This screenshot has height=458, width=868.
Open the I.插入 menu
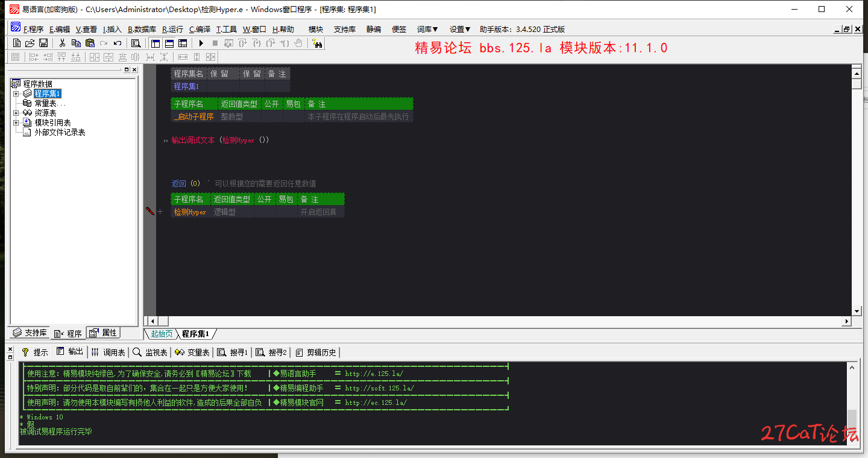pyautogui.click(x=112, y=29)
